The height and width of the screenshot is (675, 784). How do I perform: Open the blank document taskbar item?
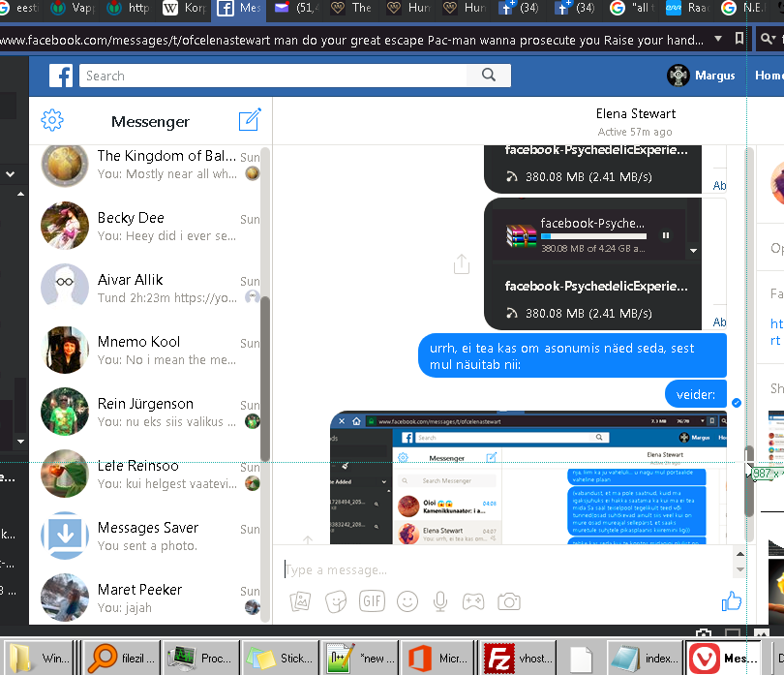pyautogui.click(x=581, y=658)
